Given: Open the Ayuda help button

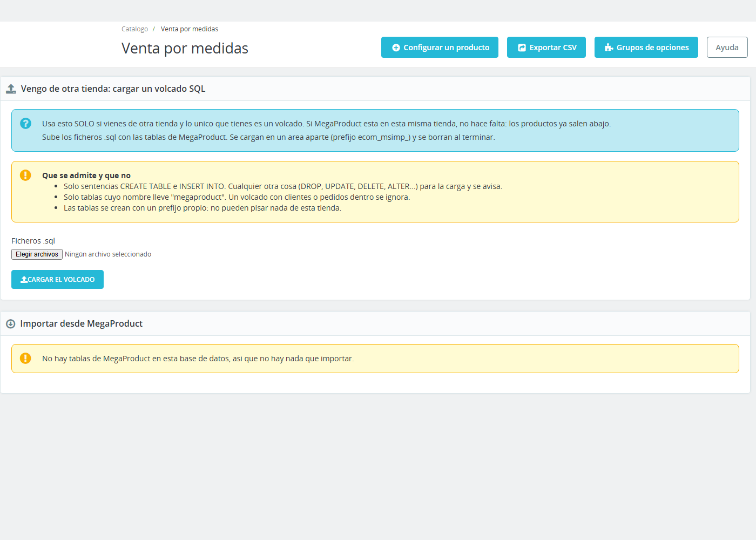Looking at the screenshot, I should tap(727, 48).
